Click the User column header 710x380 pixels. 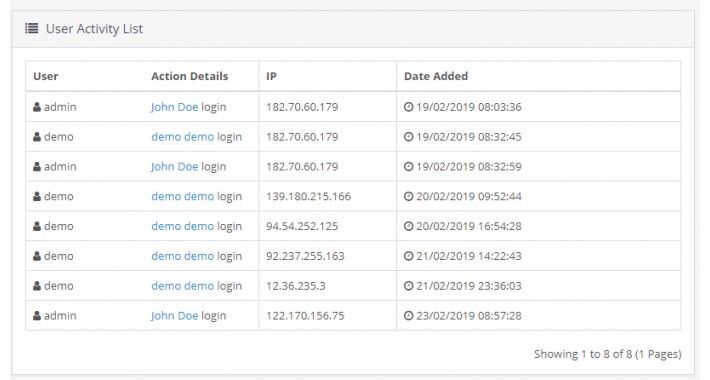[x=46, y=76]
